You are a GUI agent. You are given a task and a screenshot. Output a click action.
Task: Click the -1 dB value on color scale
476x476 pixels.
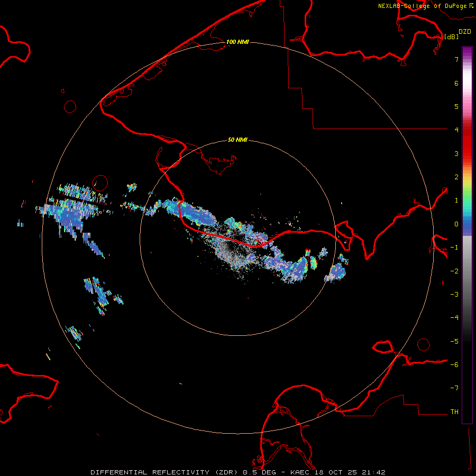(x=454, y=248)
